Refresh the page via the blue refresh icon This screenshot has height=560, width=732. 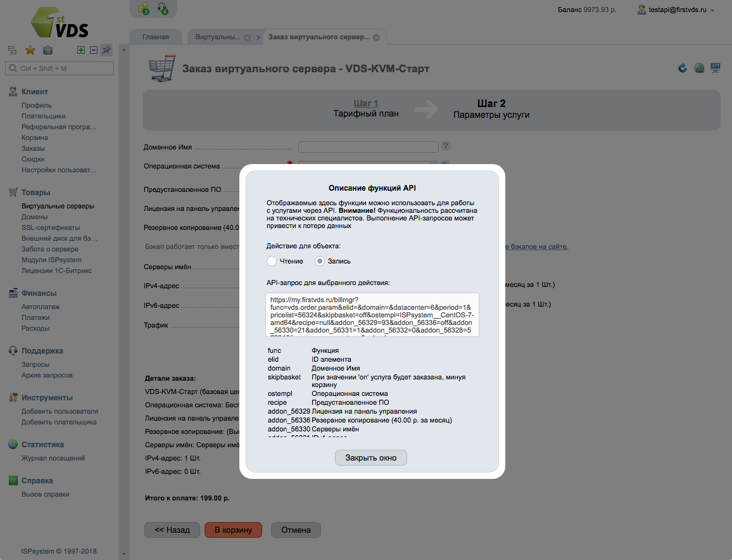click(x=683, y=68)
